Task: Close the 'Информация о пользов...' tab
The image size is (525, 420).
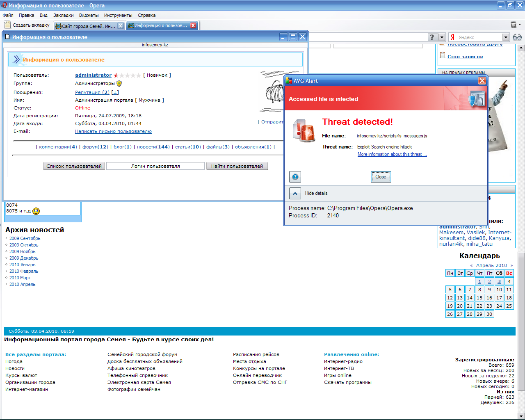Action: [193, 25]
